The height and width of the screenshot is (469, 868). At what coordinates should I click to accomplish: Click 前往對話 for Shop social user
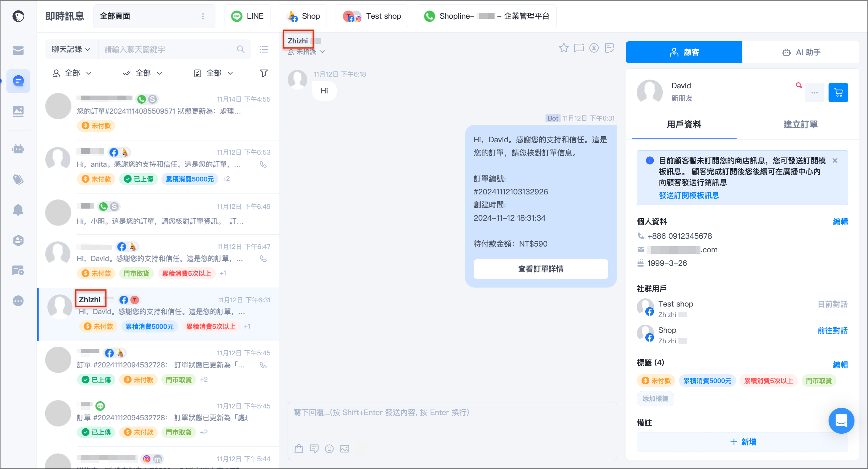[x=832, y=330]
